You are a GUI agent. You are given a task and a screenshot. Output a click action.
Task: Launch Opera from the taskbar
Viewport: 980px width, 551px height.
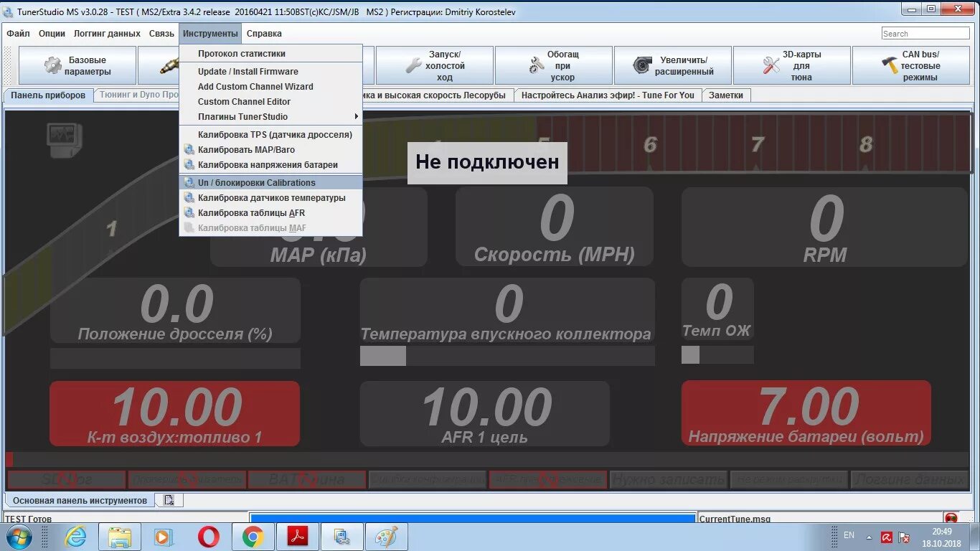coord(209,537)
